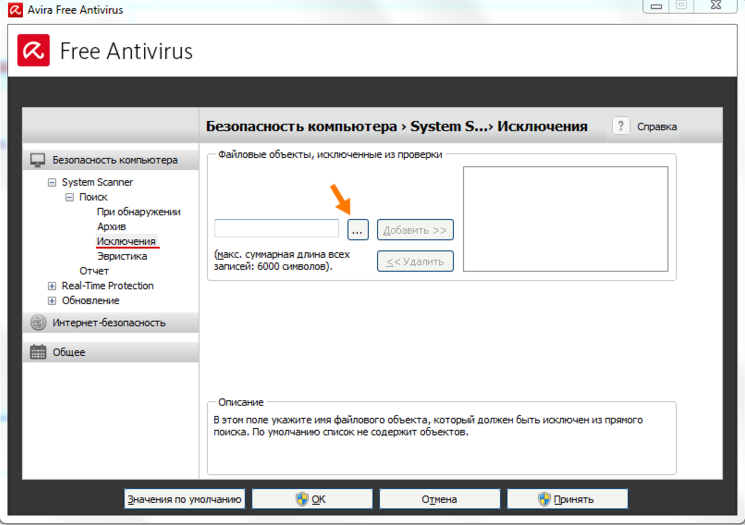The width and height of the screenshot is (745, 525).
Task: Collapse the Поиск tree node
Action: click(x=69, y=197)
